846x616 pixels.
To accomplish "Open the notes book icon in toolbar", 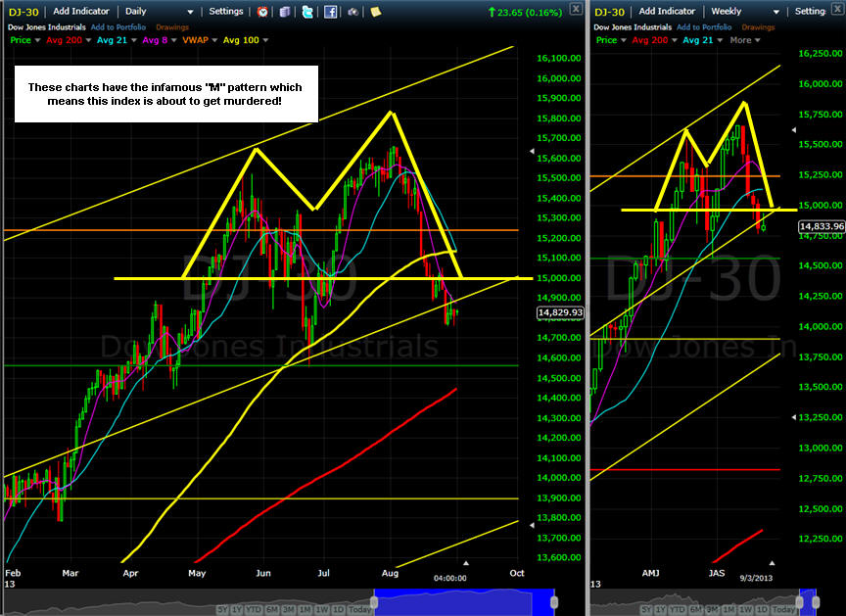I will point(284,12).
